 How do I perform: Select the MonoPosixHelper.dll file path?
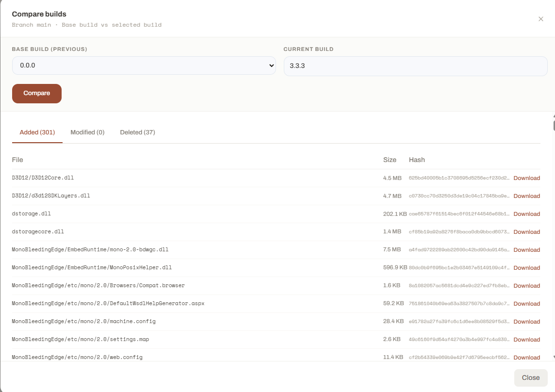pyautogui.click(x=92, y=268)
